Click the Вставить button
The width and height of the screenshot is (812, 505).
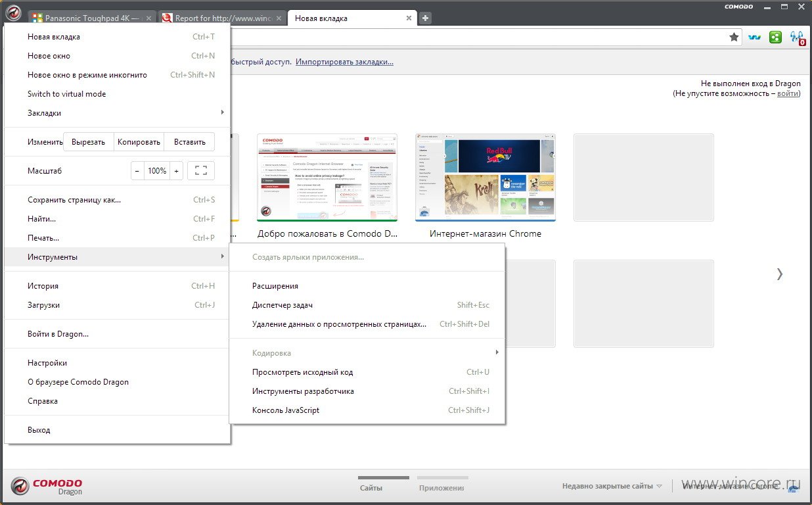[x=190, y=141]
